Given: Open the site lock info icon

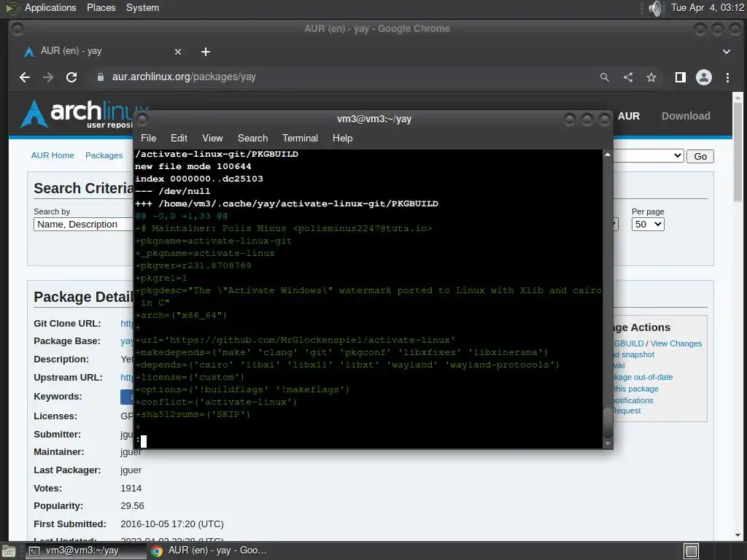Looking at the screenshot, I should click(x=101, y=77).
